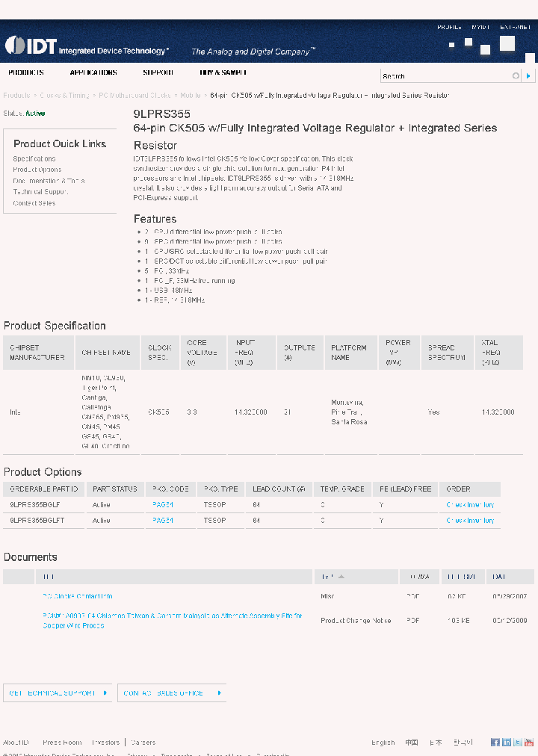
Task: Open Investors footer link
Action: (105, 743)
